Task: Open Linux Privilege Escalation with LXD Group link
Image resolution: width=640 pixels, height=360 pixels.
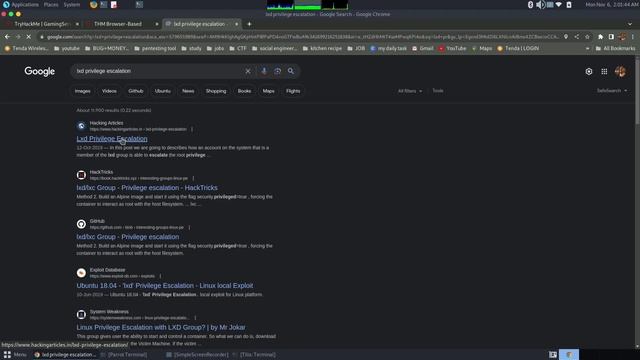Action: coord(161,327)
